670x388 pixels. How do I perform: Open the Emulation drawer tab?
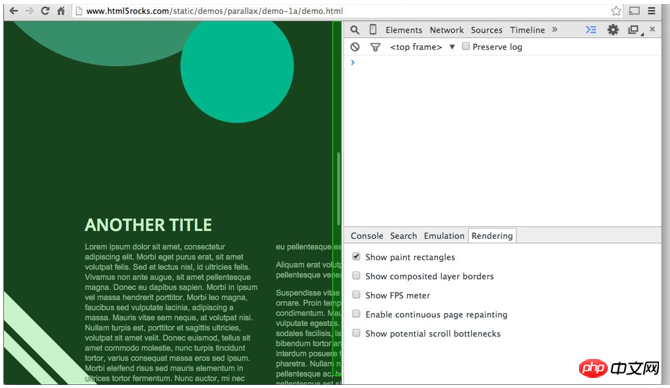pyautogui.click(x=444, y=236)
